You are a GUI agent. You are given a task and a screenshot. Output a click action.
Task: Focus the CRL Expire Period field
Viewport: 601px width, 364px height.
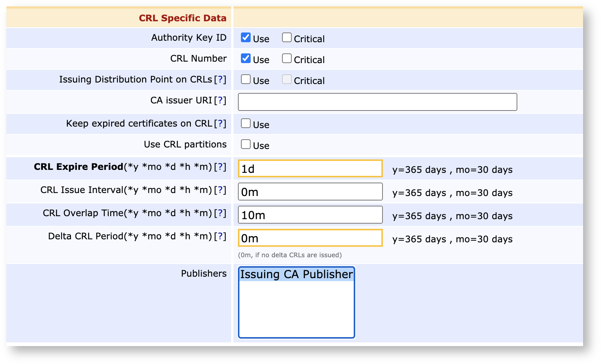(310, 169)
